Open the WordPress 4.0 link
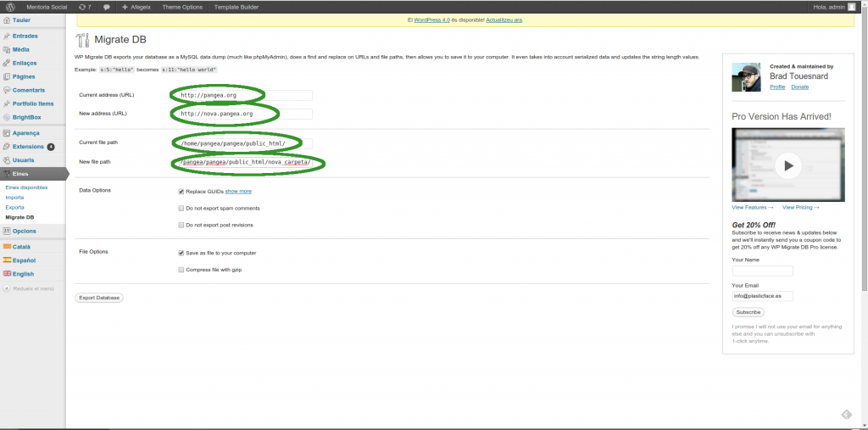The width and height of the screenshot is (868, 430). point(431,20)
